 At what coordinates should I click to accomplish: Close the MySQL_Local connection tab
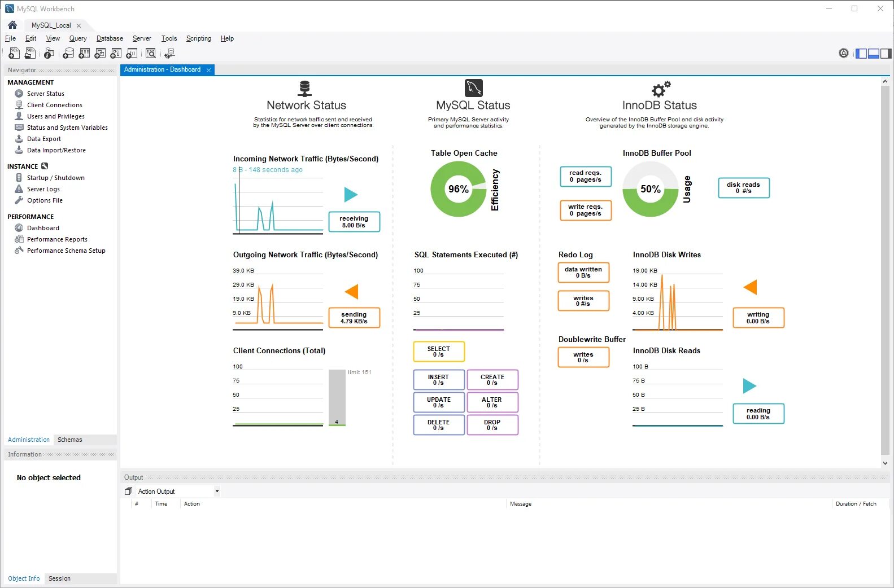79,25
